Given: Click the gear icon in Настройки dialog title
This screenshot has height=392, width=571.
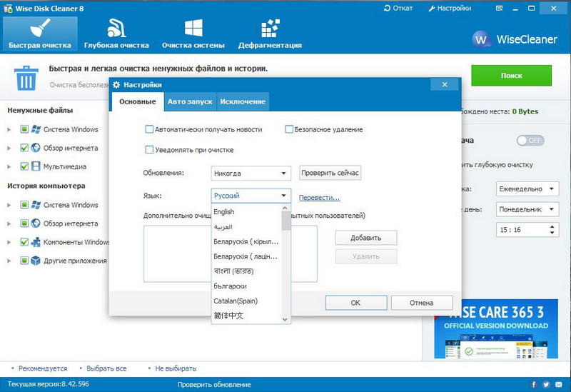Looking at the screenshot, I should 116,85.
